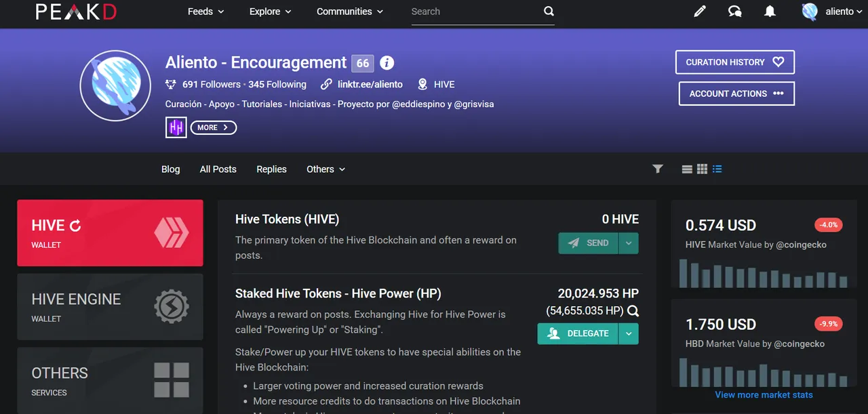Click the aliento avatar in top bar

810,12
